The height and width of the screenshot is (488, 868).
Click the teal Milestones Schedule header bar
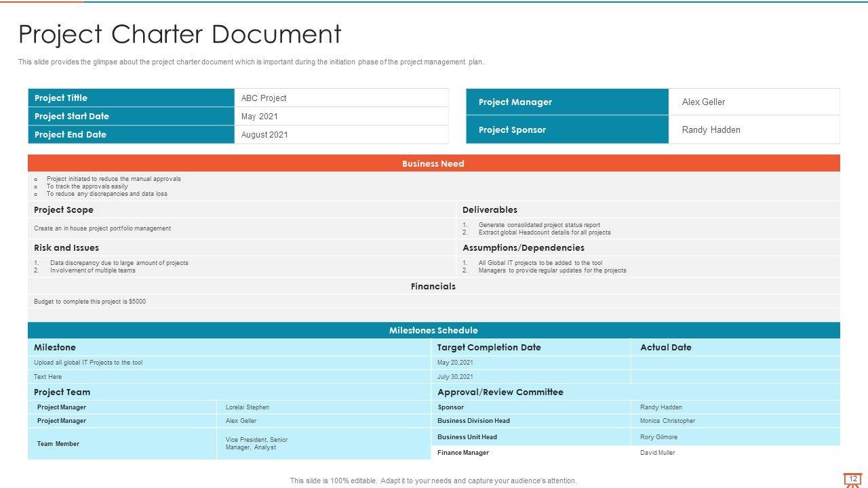pyautogui.click(x=433, y=331)
